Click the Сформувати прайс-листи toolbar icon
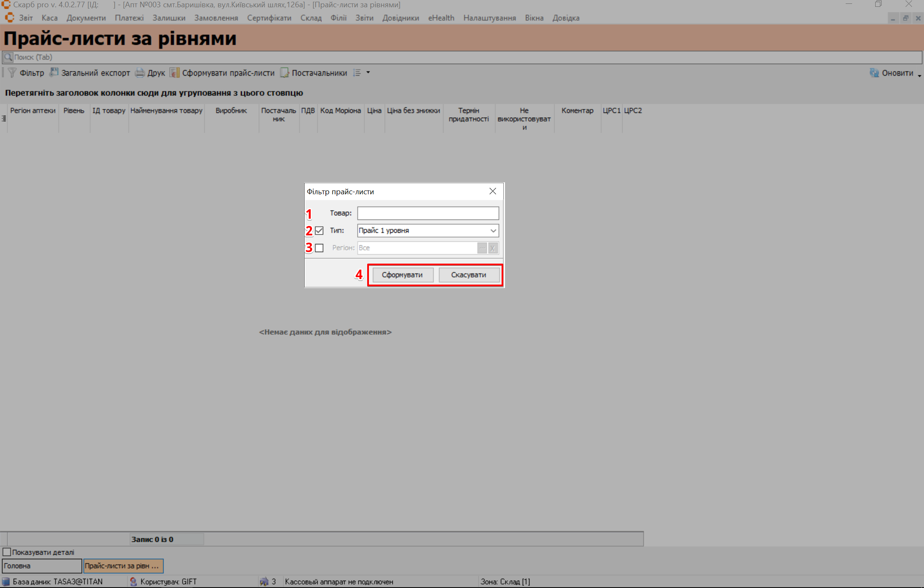This screenshot has height=588, width=924. [x=174, y=73]
